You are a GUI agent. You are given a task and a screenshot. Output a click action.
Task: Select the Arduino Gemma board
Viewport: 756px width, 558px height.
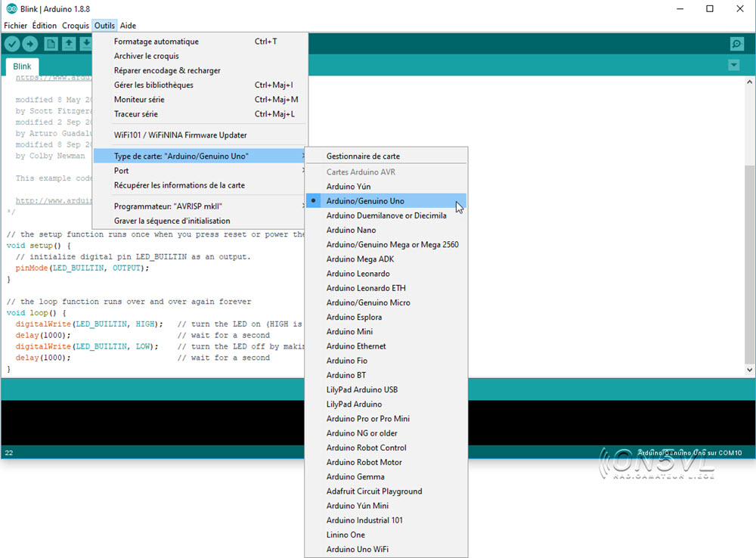[386, 476]
